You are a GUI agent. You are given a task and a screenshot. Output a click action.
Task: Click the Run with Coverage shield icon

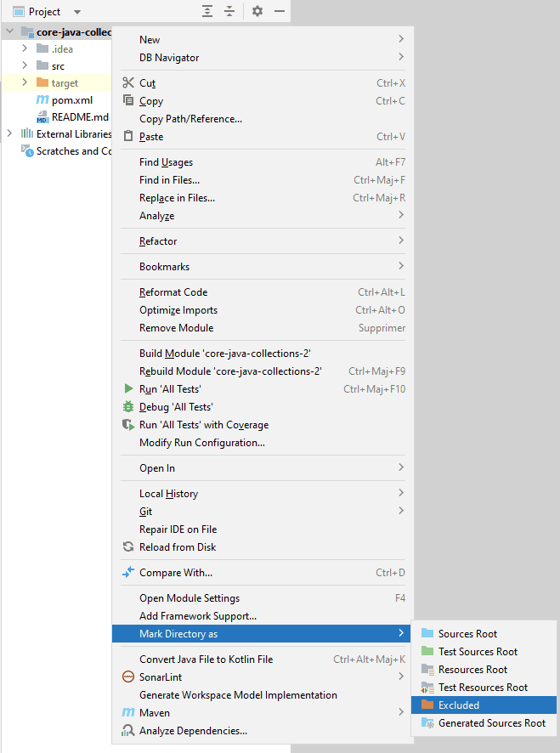pyautogui.click(x=128, y=425)
